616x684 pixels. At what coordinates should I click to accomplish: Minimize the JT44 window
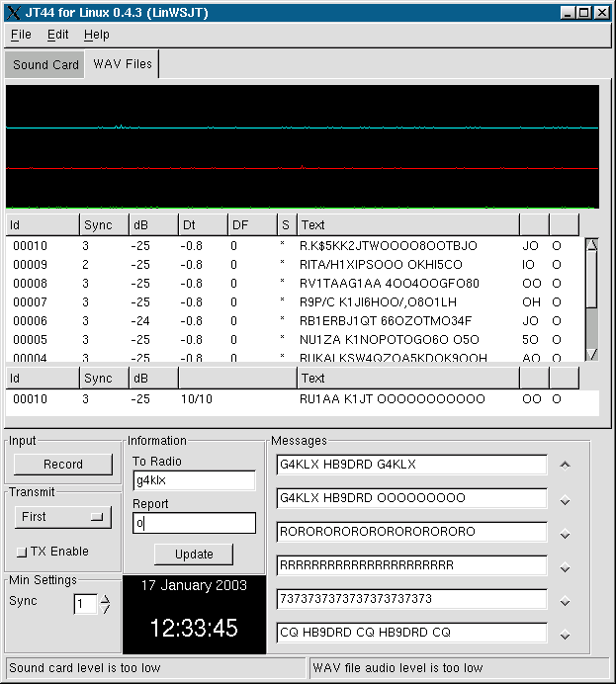tap(568, 12)
